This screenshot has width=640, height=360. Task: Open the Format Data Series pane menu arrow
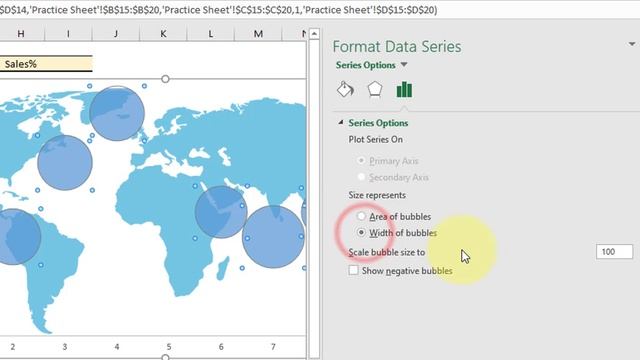[632, 44]
